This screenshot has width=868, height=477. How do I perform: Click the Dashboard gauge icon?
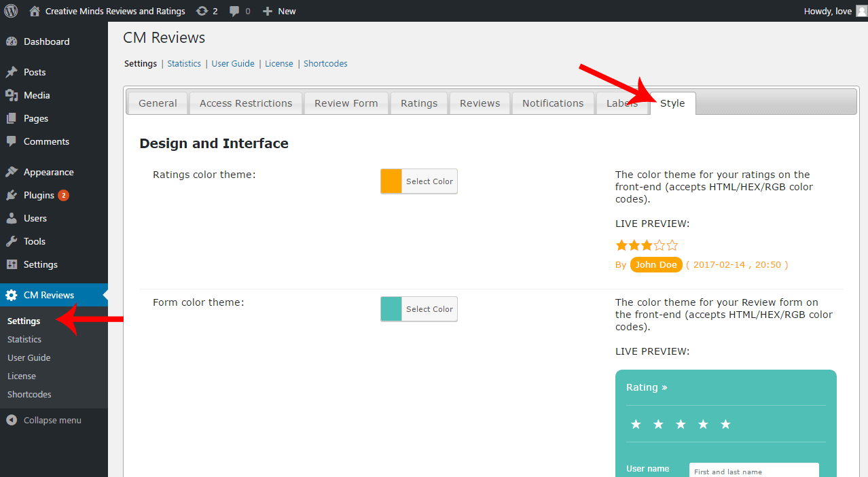pyautogui.click(x=12, y=41)
